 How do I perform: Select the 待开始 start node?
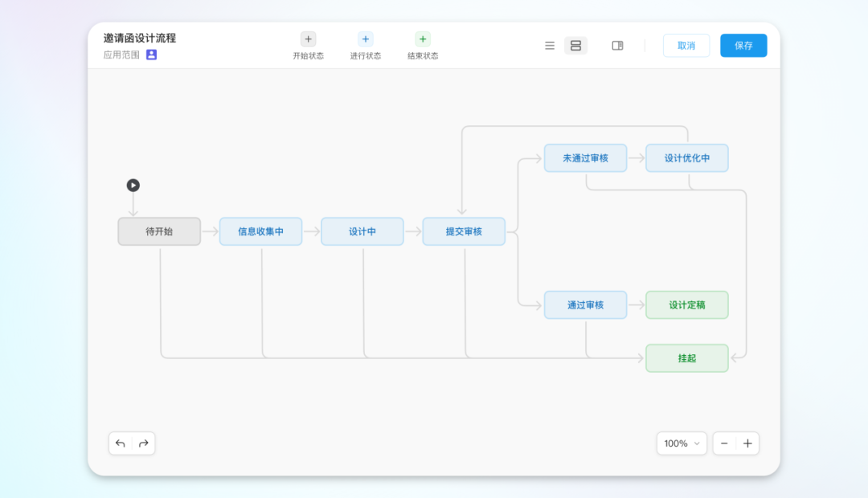click(x=159, y=231)
